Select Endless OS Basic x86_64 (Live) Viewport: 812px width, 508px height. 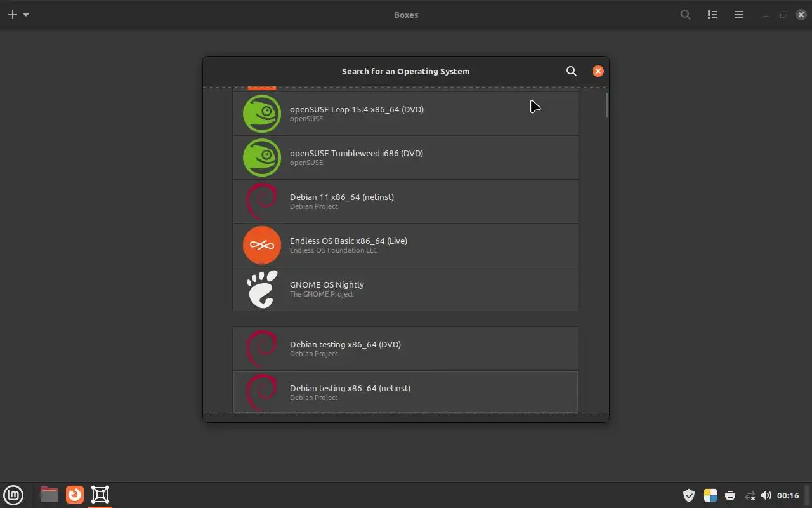click(405, 245)
